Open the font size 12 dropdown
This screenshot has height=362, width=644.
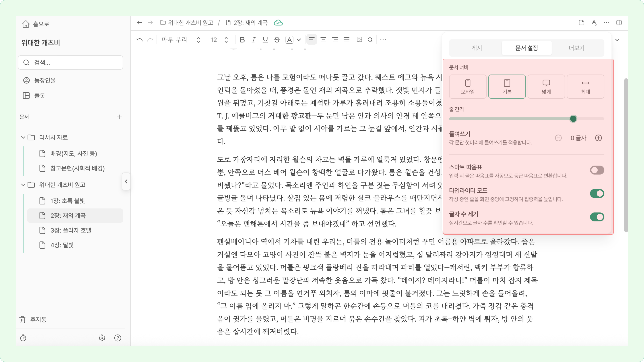[x=219, y=40]
